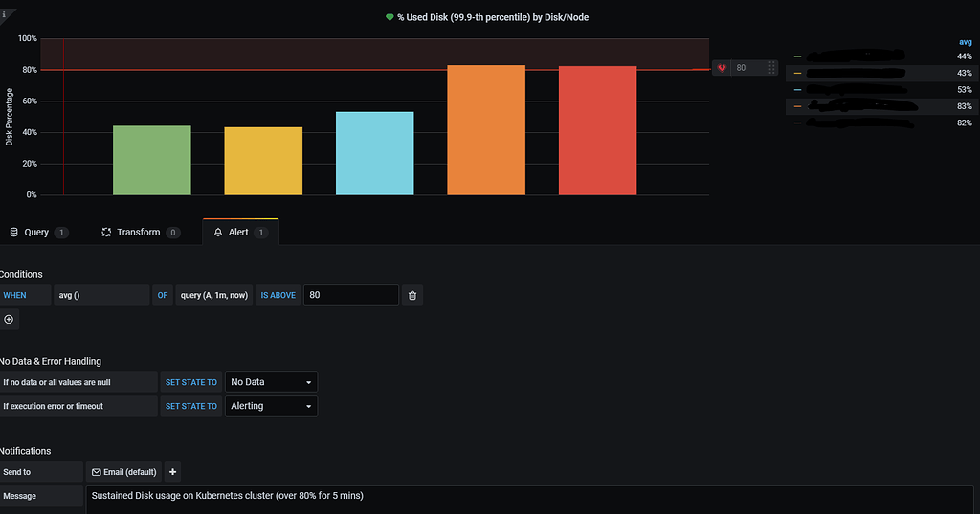Open the No Data state dropdown
Viewport: 980px width, 514px height.
pos(271,382)
